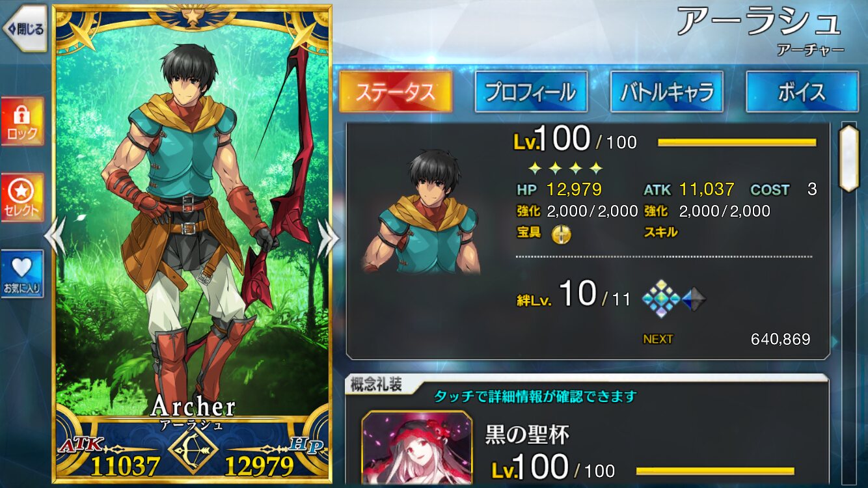Click the yellow level experience bar
Image resolution: width=868 pixels, height=488 pixels.
pyautogui.click(x=737, y=142)
